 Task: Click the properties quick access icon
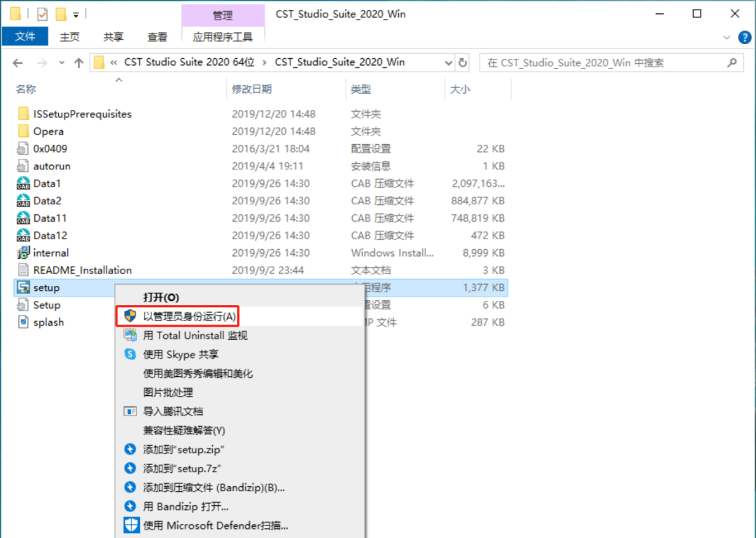(x=43, y=15)
